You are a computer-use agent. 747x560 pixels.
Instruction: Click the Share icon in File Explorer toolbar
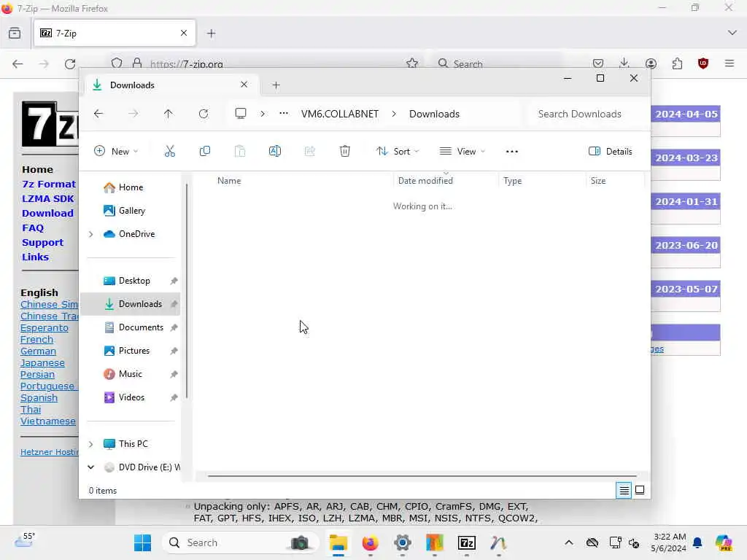(x=309, y=152)
